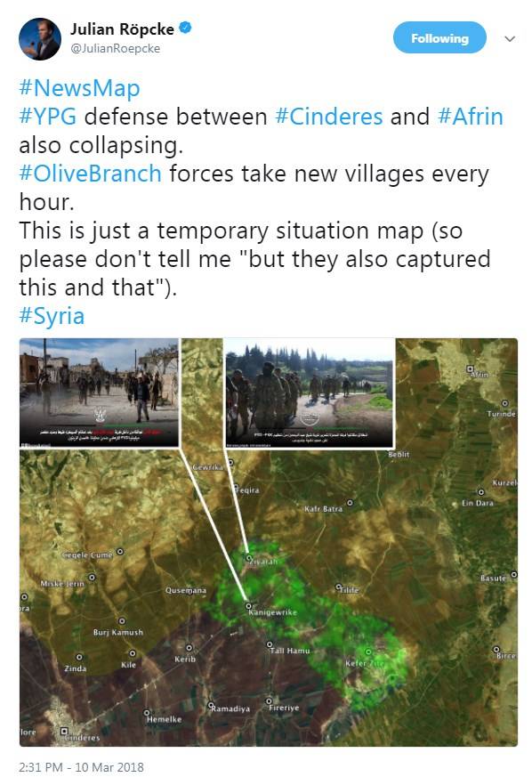
Task: Click the blue verified badge
Action: 185,28
